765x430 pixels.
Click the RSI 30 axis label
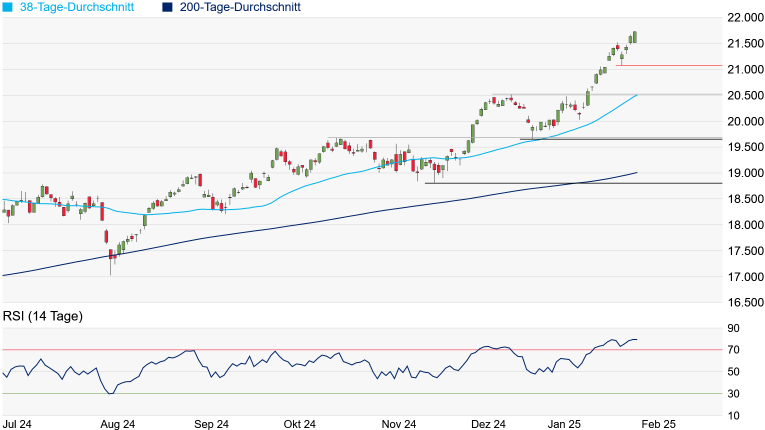[x=734, y=394]
